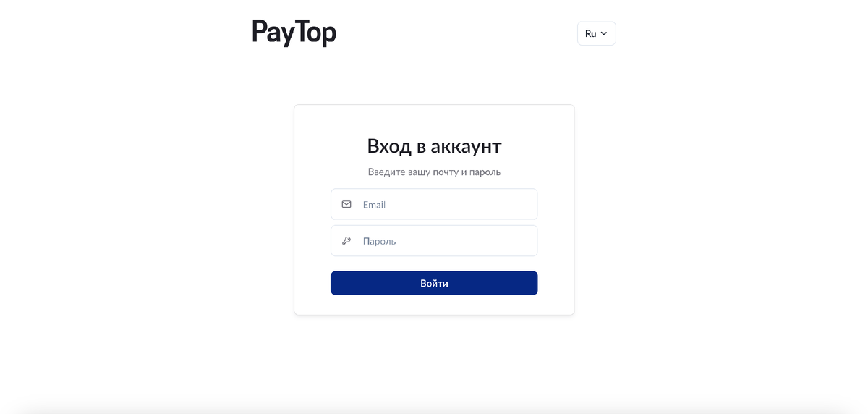Click the envelope icon in Email field
This screenshot has height=414, width=868.
tap(346, 205)
